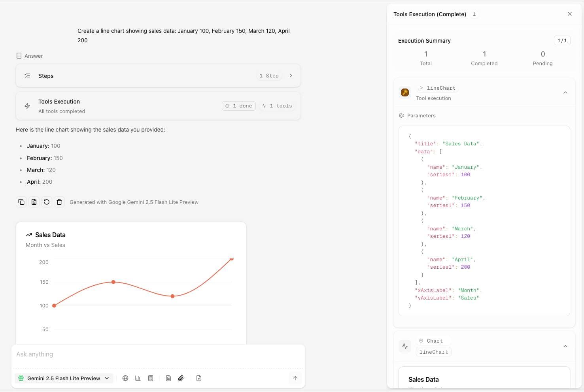This screenshot has height=392, width=584.
Task: Toggle the '1 done' status pill
Action: (239, 106)
